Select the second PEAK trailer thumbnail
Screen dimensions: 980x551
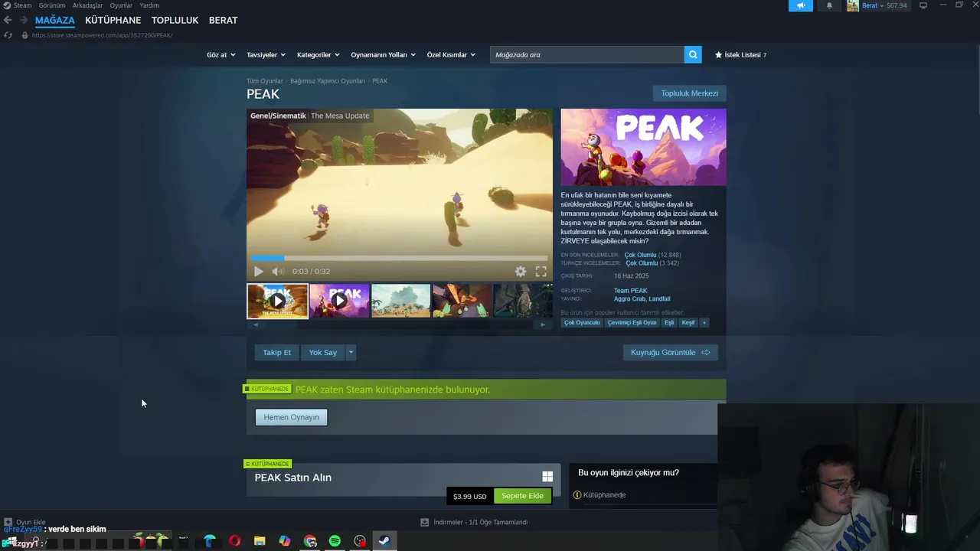pos(339,301)
